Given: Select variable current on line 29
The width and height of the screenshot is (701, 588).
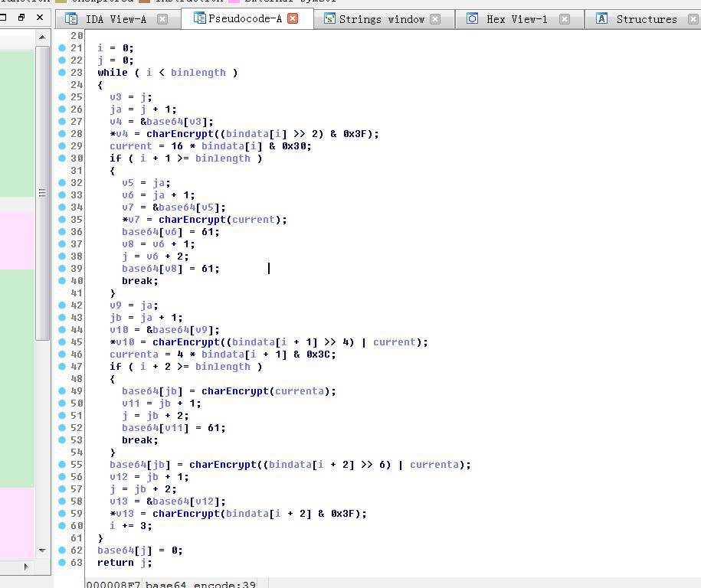Looking at the screenshot, I should pyautogui.click(x=130, y=146).
